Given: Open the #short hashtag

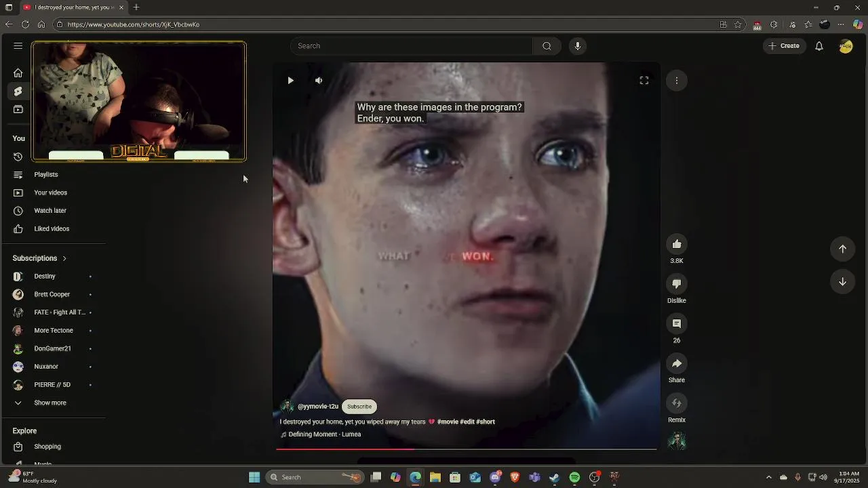Looking at the screenshot, I should click(486, 422).
